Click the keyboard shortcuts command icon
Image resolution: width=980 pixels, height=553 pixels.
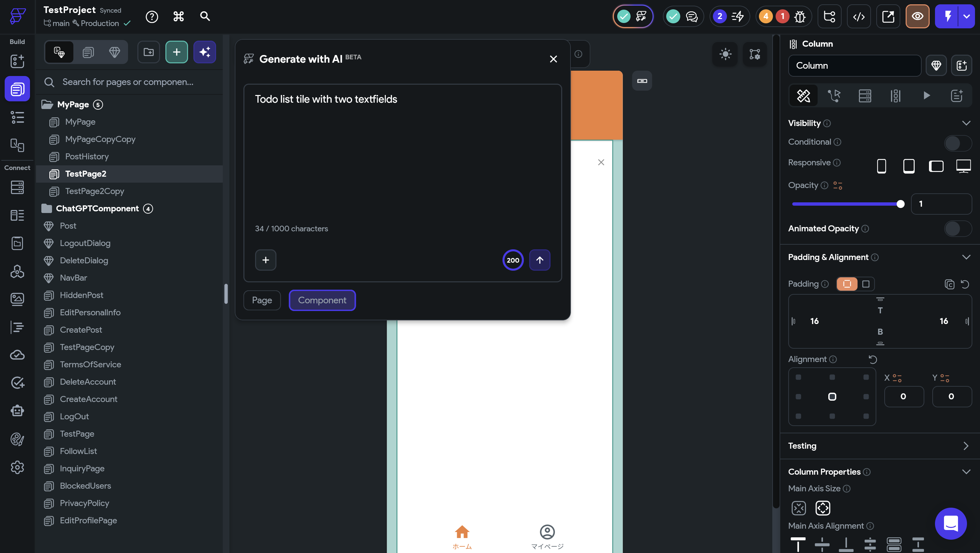(178, 16)
